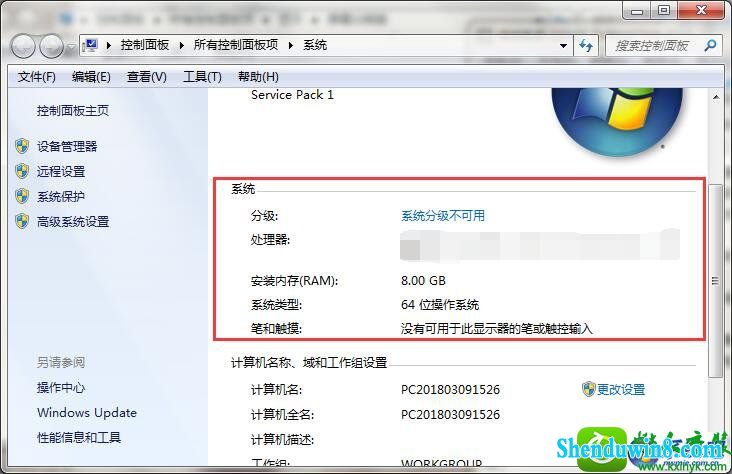Expand the arrow before 控制面板 in the address bar
This screenshot has height=474, width=732.
click(109, 45)
